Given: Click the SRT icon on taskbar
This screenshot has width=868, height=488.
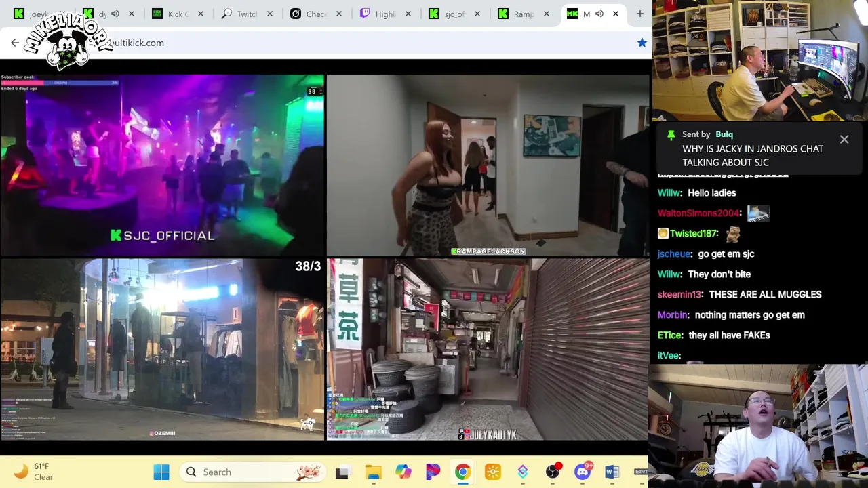Looking at the screenshot, I should click(641, 472).
